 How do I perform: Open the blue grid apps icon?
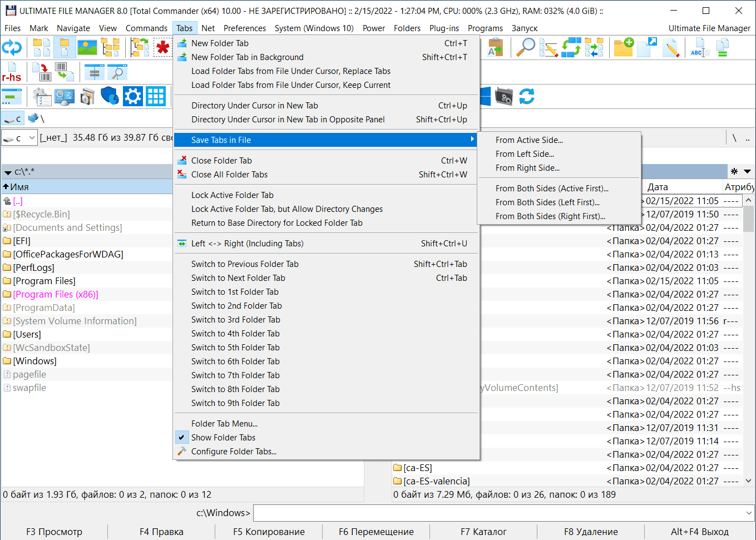point(156,97)
